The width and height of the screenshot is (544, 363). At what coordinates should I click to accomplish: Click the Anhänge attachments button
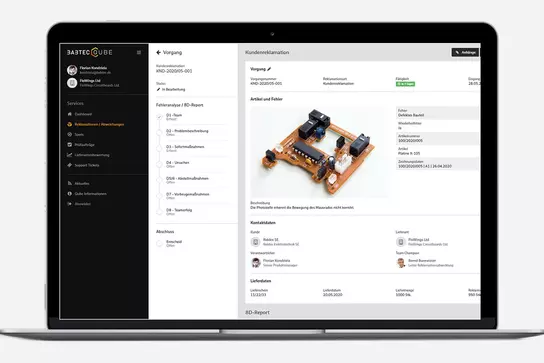pos(465,52)
